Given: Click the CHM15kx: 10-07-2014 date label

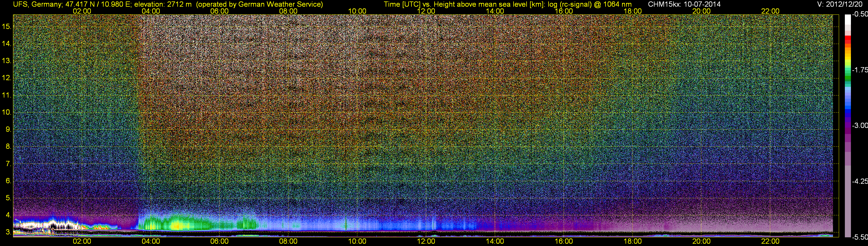Looking at the screenshot, I should click(684, 4).
